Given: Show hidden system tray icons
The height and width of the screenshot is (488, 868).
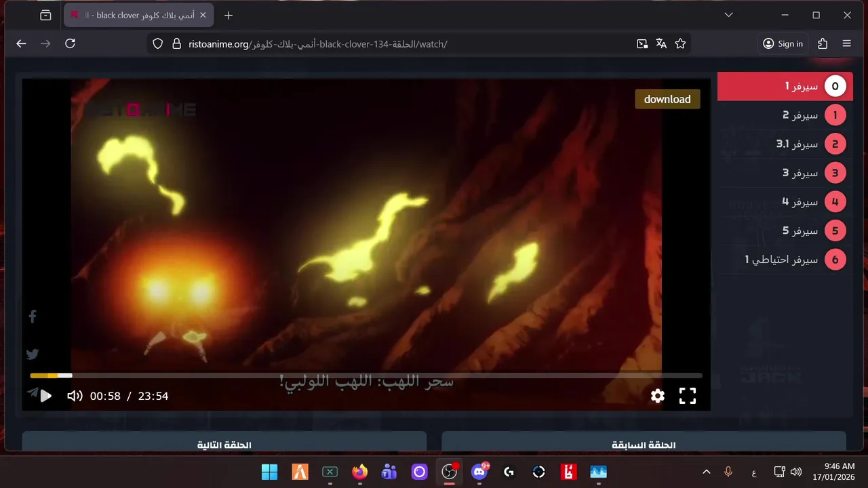Looking at the screenshot, I should coord(706,472).
